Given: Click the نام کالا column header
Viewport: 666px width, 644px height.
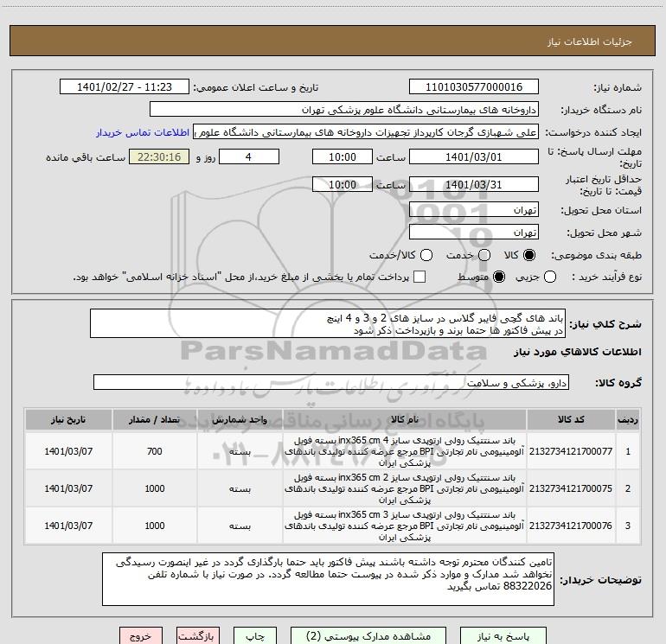Looking at the screenshot, I should [405, 419].
